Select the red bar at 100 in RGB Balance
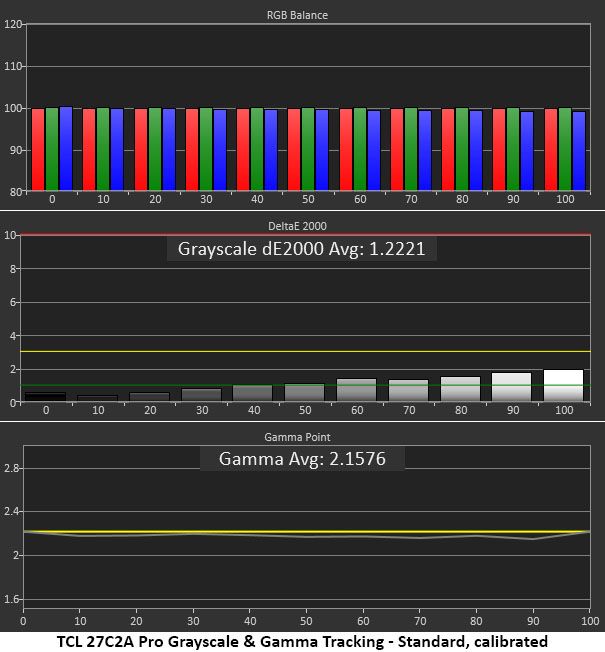Screen dimensions: 605x652 [x=551, y=150]
